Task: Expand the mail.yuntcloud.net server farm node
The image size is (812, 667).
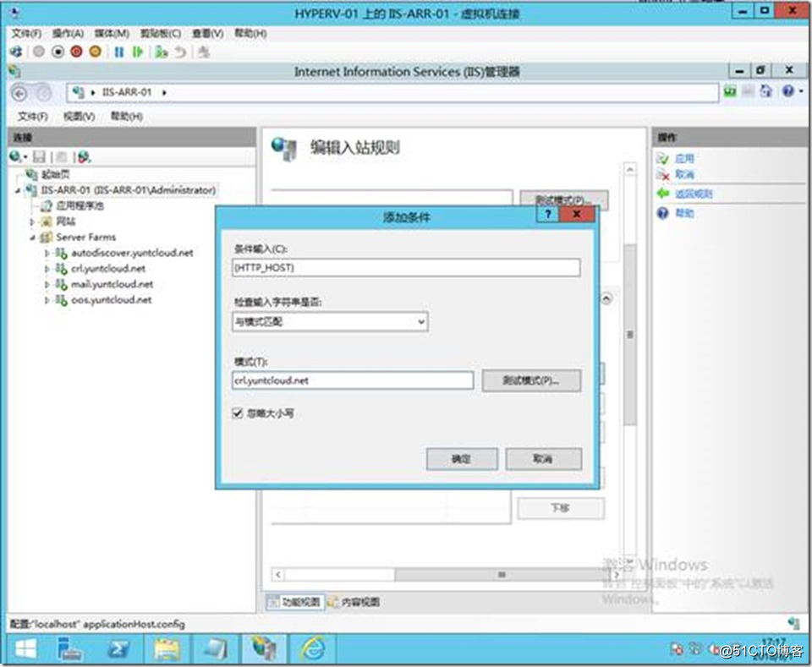Action: (47, 284)
